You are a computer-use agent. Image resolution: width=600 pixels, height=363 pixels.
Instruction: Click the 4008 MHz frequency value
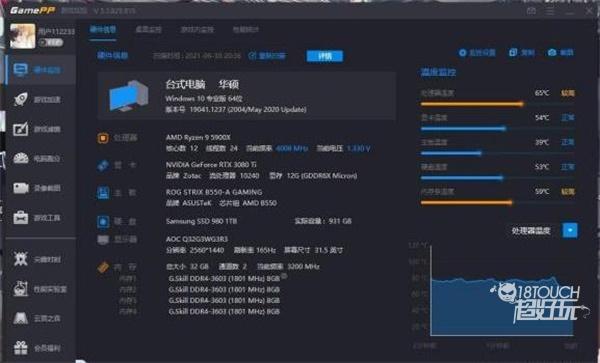coord(292,148)
